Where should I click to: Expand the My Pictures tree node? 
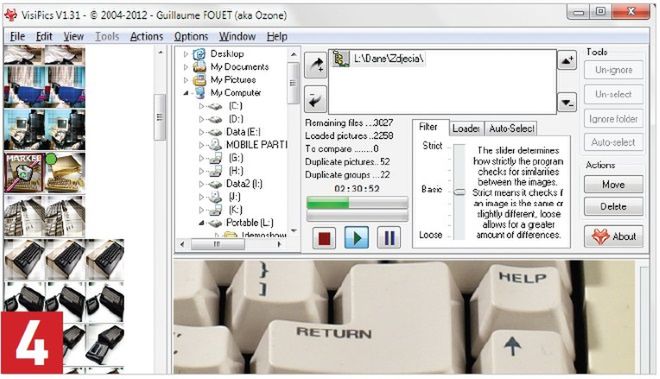(x=186, y=80)
